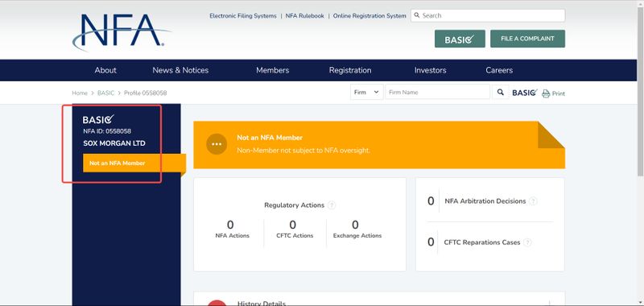Open the About menu
The width and height of the screenshot is (644, 306).
[x=105, y=70]
